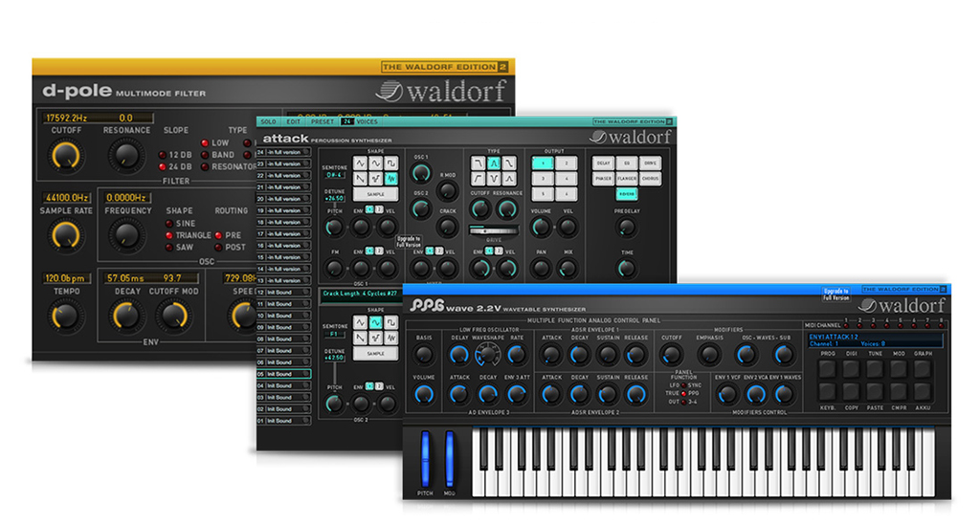Screen dimensions: 980x525
Task: Open the PPG Wave preset display
Action: point(875,340)
